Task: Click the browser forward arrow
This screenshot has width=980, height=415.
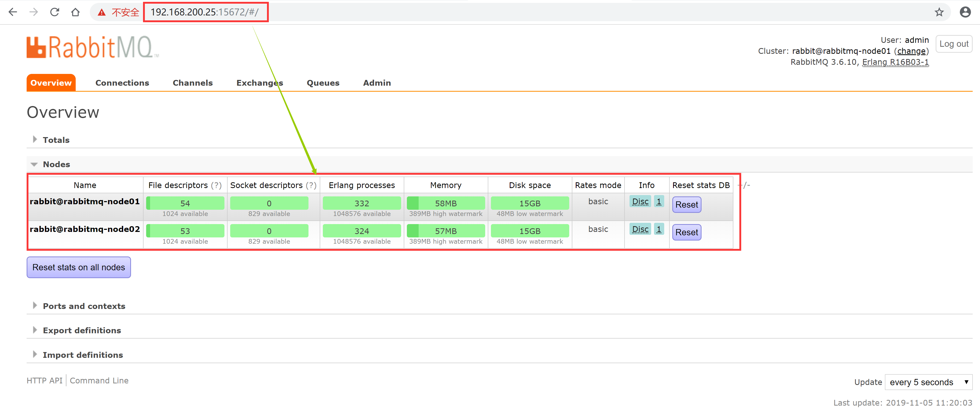Action: 33,12
